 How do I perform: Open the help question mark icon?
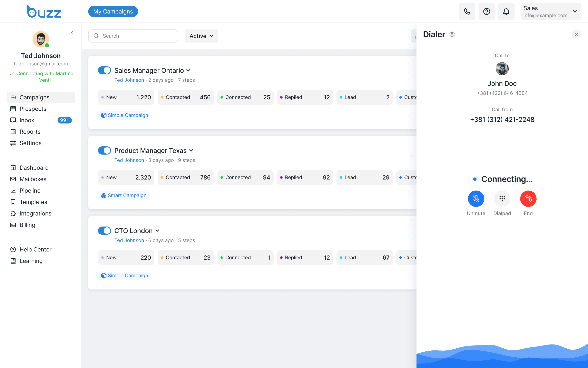pyautogui.click(x=487, y=11)
